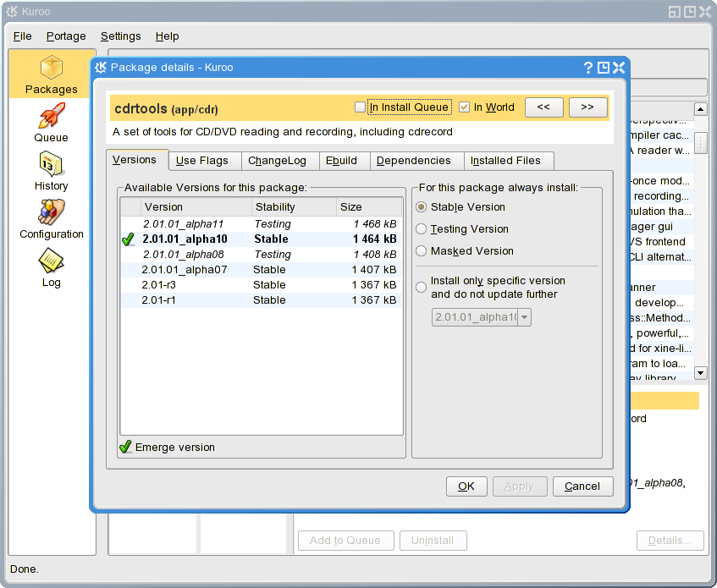Open the Settings menu
717x588 pixels.
[x=121, y=36]
